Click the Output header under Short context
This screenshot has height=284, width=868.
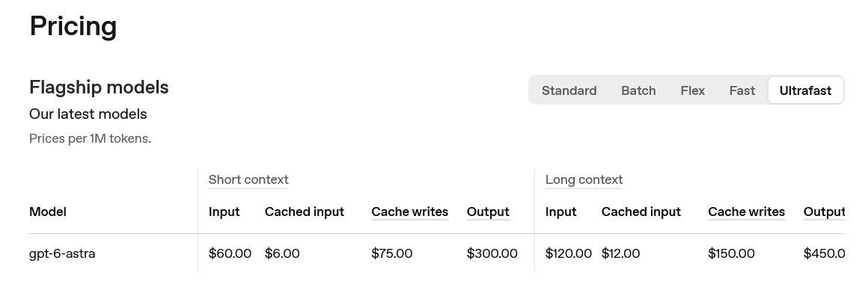(488, 212)
